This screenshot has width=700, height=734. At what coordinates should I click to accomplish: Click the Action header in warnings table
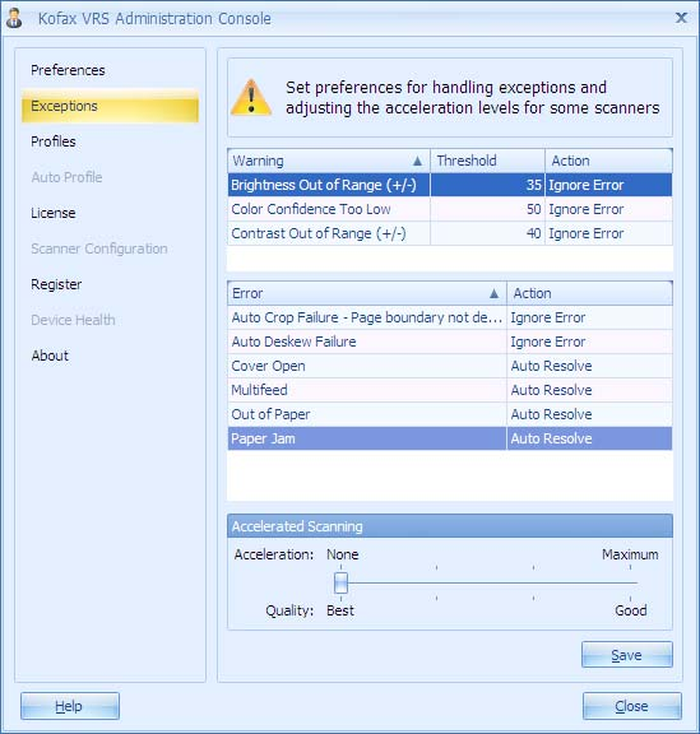pyautogui.click(x=609, y=161)
